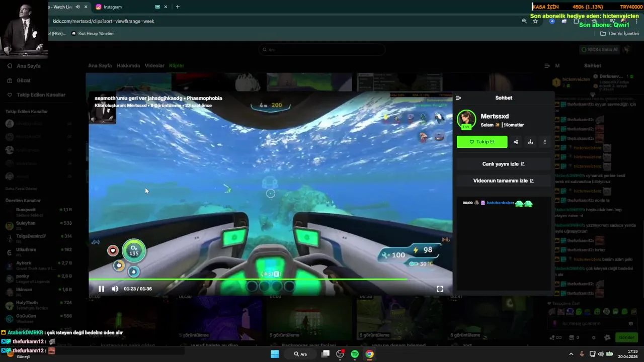Viewport: 644px width, 362px height.
Task: Click the zoom magnifier icon in address bar
Action: pos(524,21)
